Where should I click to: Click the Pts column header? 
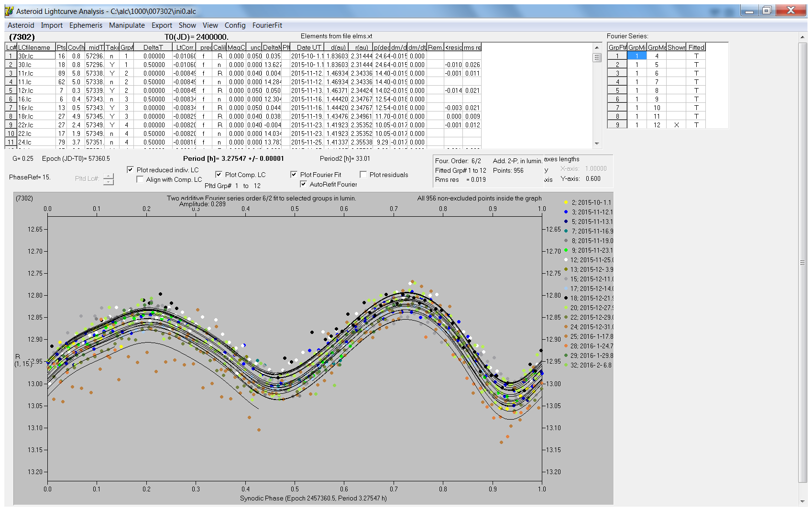61,47
